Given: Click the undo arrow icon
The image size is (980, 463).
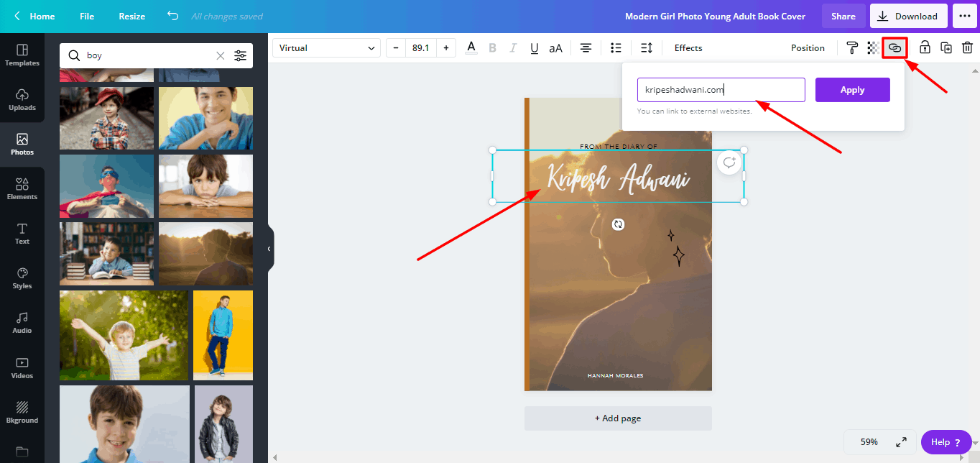Looking at the screenshot, I should click(172, 16).
